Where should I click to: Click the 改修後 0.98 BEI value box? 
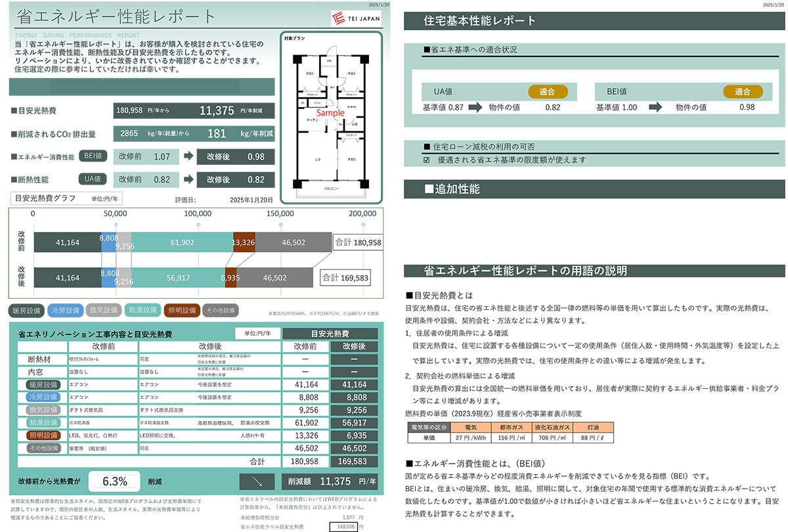236,157
